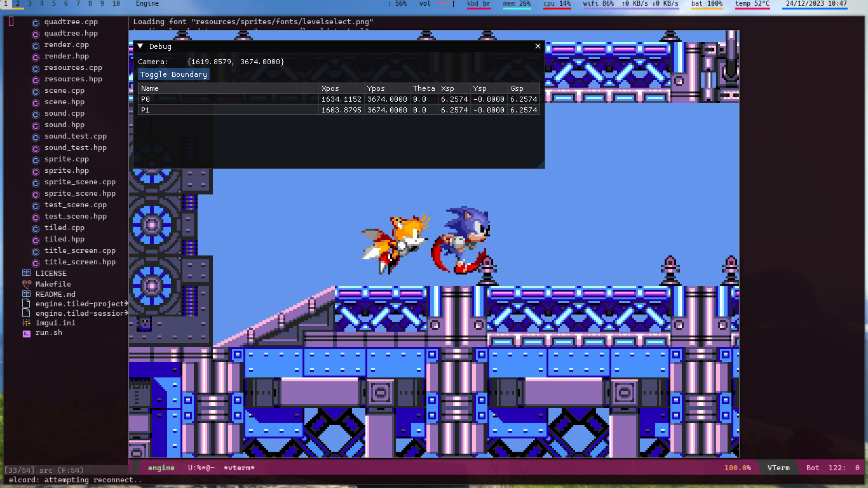868x488 pixels.
Task: Open sound.cpp in the file tree
Action: click(x=64, y=114)
